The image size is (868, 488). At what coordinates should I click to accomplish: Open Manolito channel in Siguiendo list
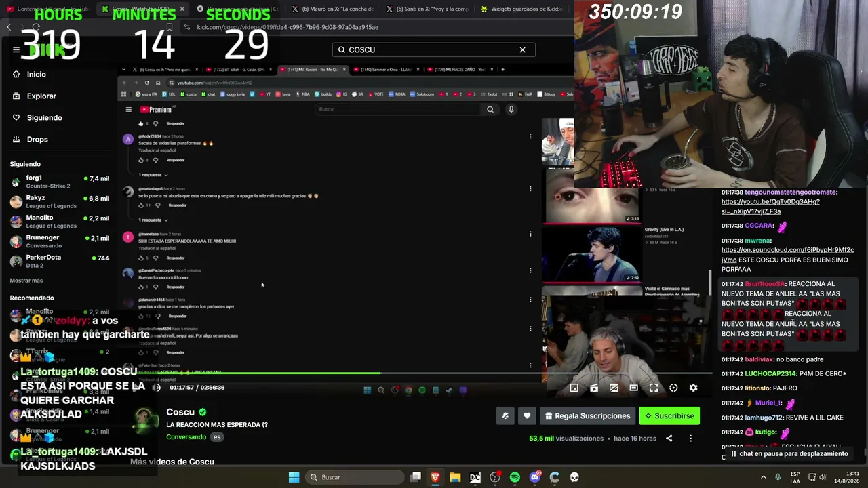60,221
